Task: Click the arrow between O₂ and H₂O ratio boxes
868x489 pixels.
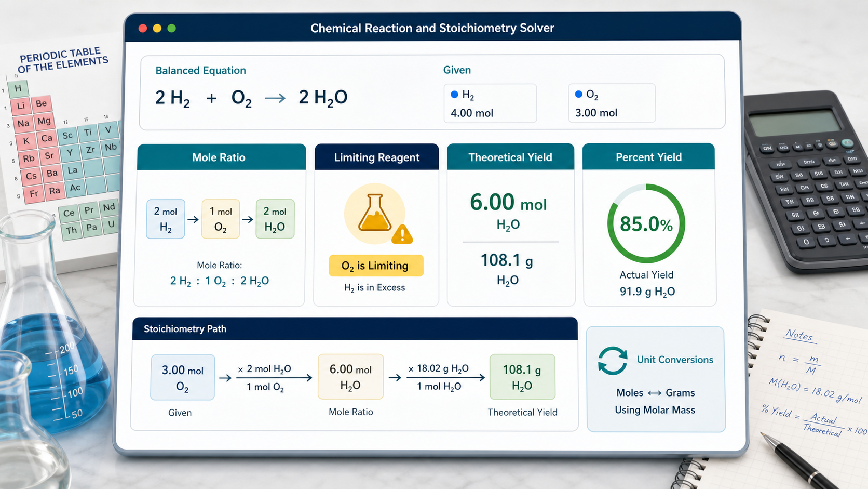Action: click(248, 219)
